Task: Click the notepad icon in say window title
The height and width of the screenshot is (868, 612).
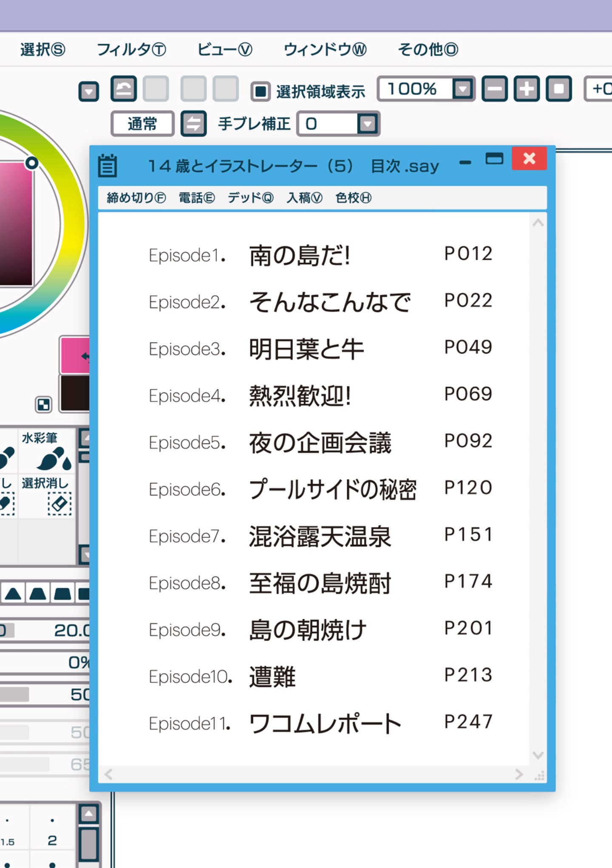Action: (108, 165)
